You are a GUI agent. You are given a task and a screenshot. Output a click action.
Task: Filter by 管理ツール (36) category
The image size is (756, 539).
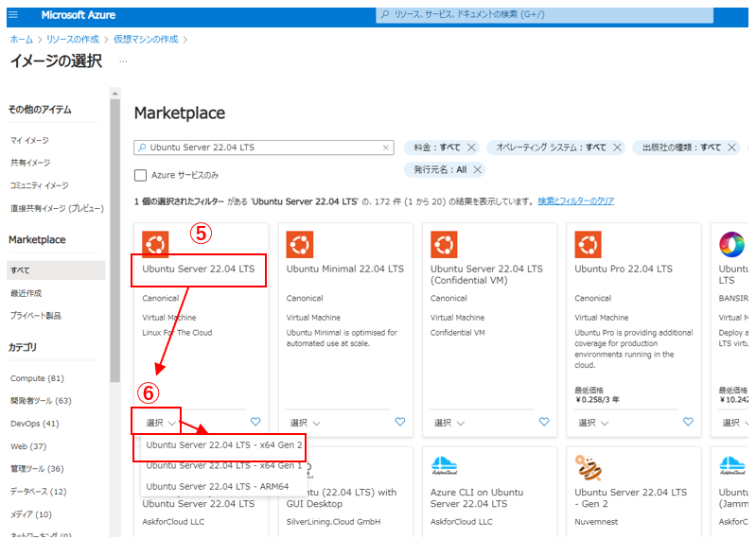point(37,469)
